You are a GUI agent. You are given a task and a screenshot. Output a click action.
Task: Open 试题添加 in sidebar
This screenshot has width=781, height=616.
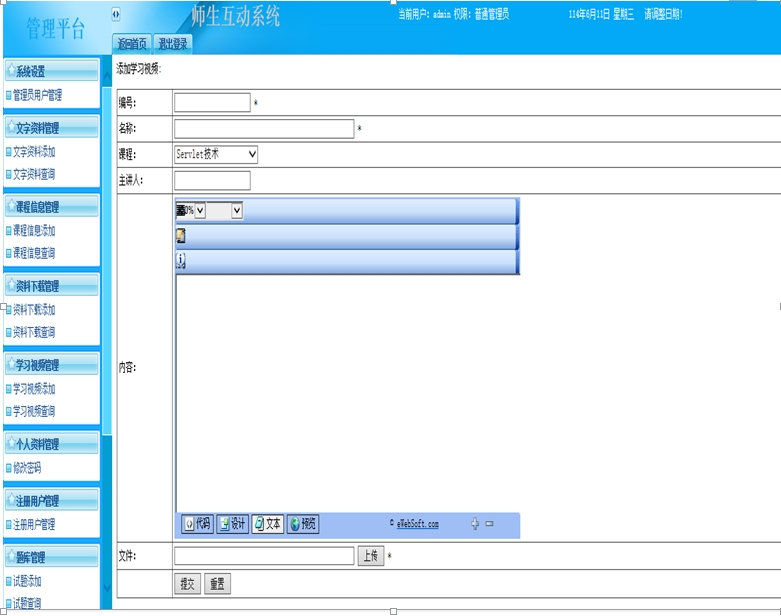pos(27,581)
